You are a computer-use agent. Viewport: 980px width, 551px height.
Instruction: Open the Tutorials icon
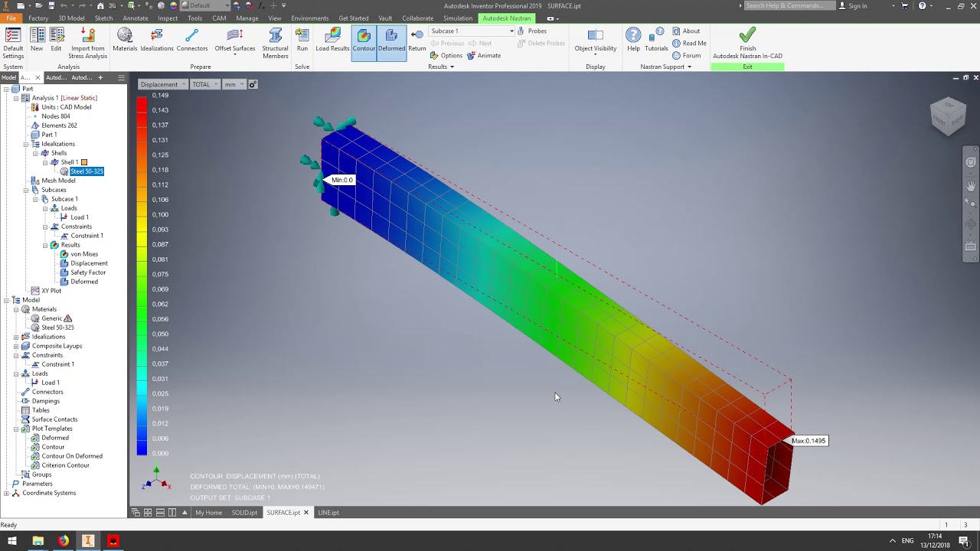click(656, 40)
